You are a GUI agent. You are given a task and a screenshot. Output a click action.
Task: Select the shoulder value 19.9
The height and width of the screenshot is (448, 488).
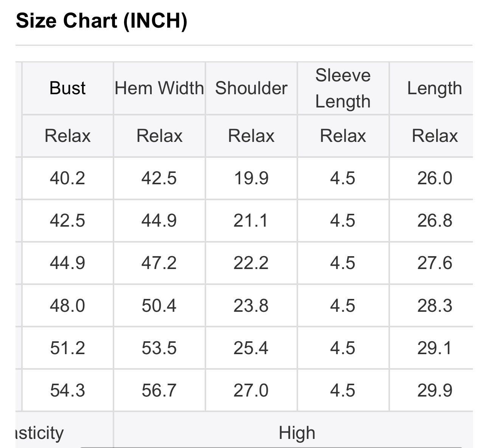tap(251, 178)
